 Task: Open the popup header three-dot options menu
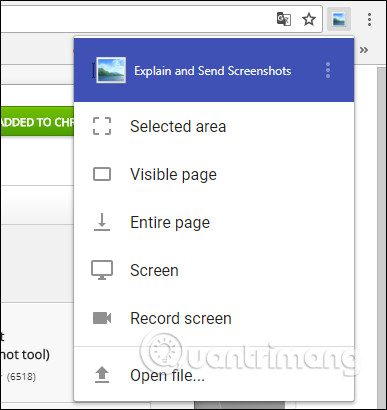pyautogui.click(x=328, y=70)
